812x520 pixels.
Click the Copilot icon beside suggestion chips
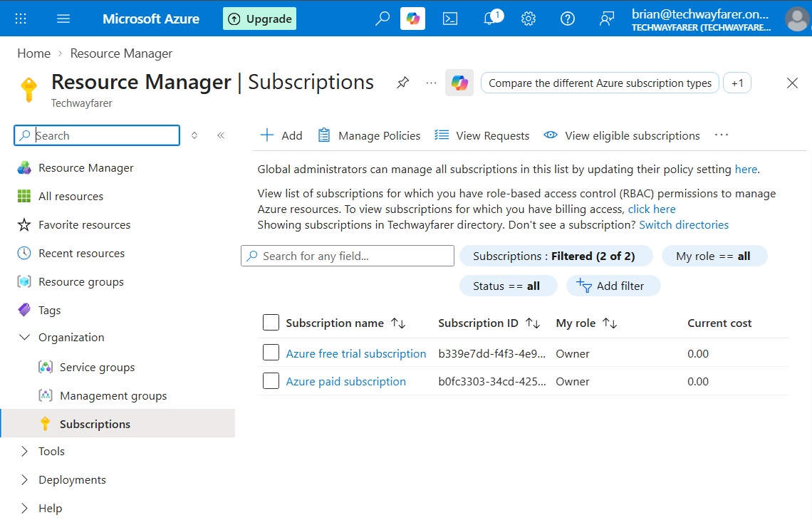[459, 83]
